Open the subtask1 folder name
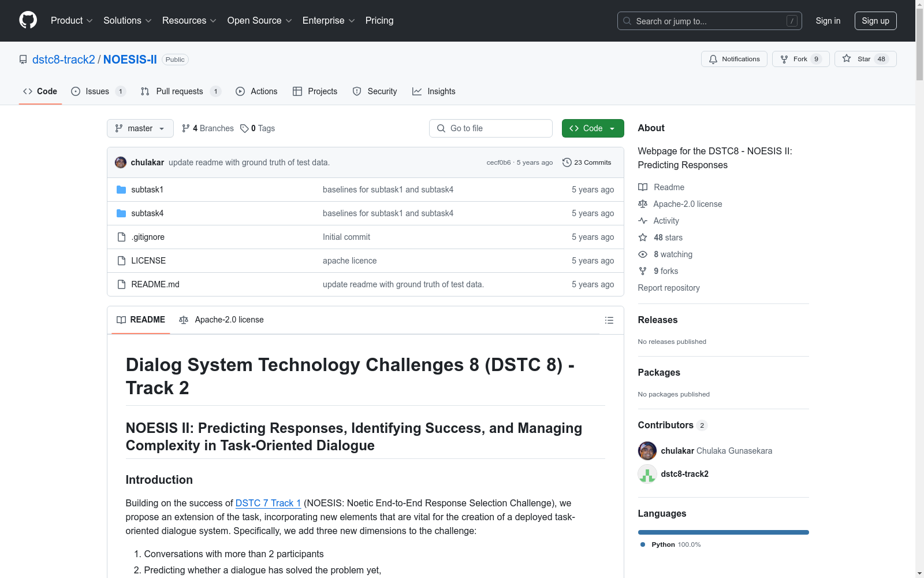This screenshot has width=924, height=578. tap(147, 190)
